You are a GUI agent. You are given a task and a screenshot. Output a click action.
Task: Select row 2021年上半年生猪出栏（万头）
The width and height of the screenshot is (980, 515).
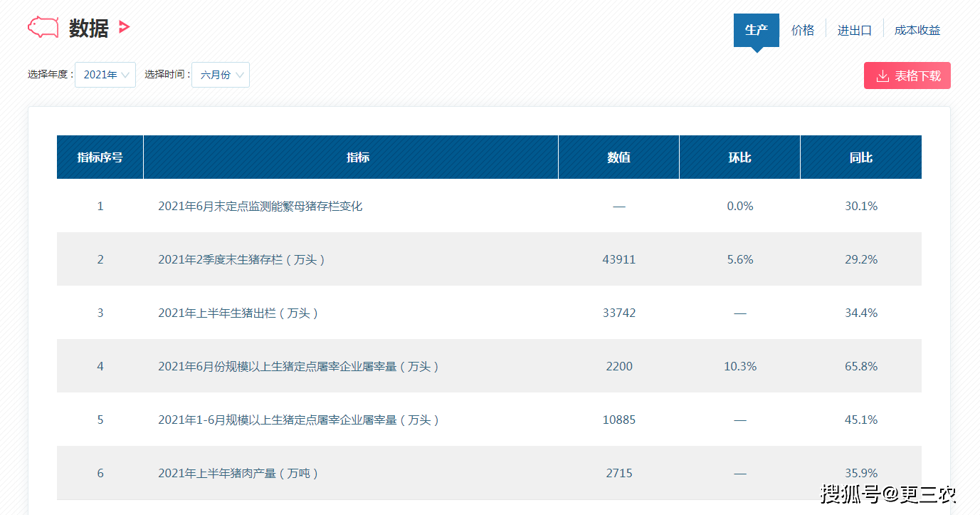489,313
